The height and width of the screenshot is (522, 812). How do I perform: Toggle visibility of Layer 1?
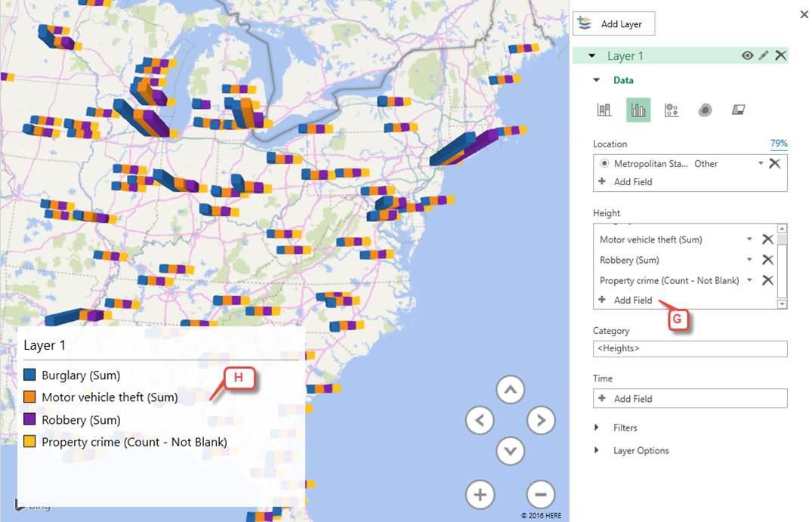tap(746, 55)
